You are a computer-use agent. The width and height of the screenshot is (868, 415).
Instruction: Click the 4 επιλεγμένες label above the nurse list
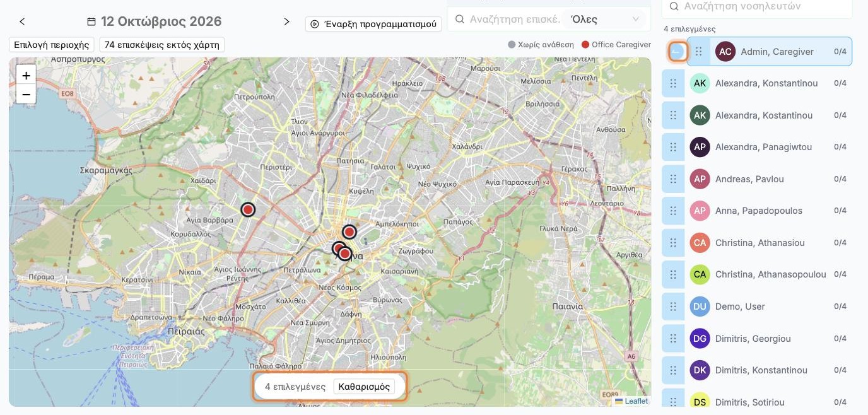[x=689, y=29]
